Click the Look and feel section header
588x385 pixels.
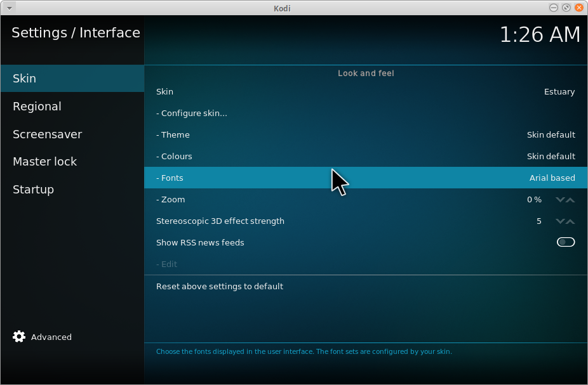coord(366,74)
